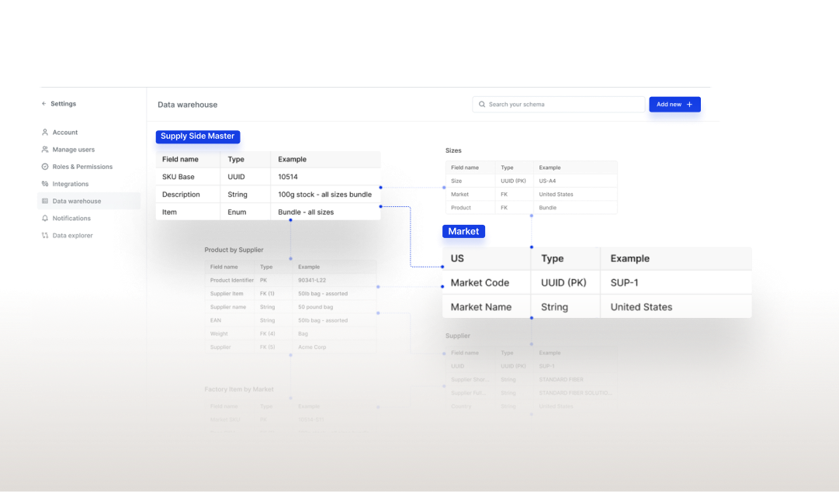Select the blue Market table tag
Screen dimensions: 839x504
pyautogui.click(x=463, y=231)
